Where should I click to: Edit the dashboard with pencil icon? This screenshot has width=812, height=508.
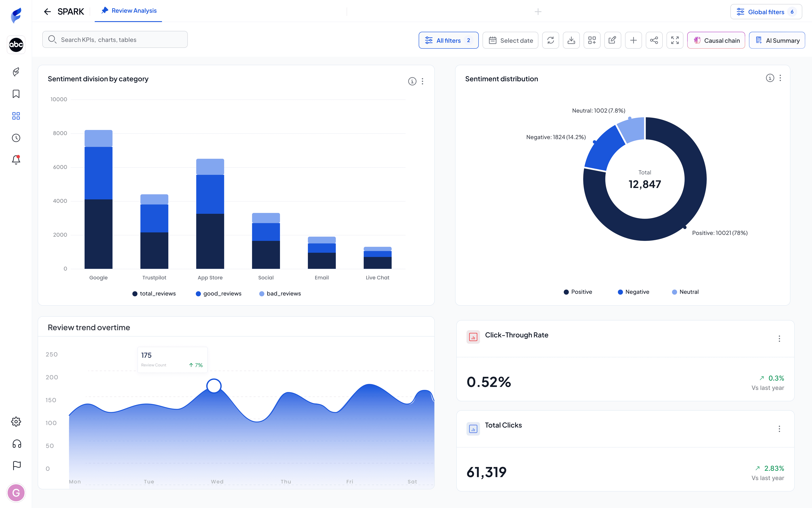pyautogui.click(x=613, y=40)
